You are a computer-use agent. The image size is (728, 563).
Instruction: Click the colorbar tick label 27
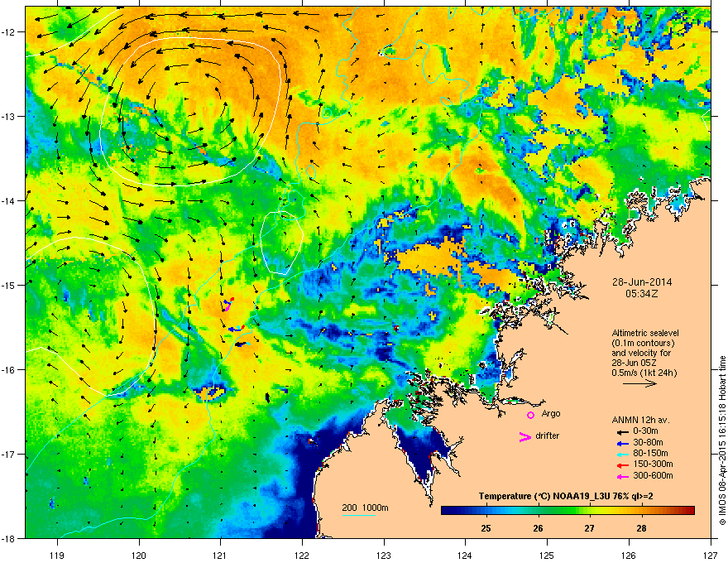coord(590,528)
